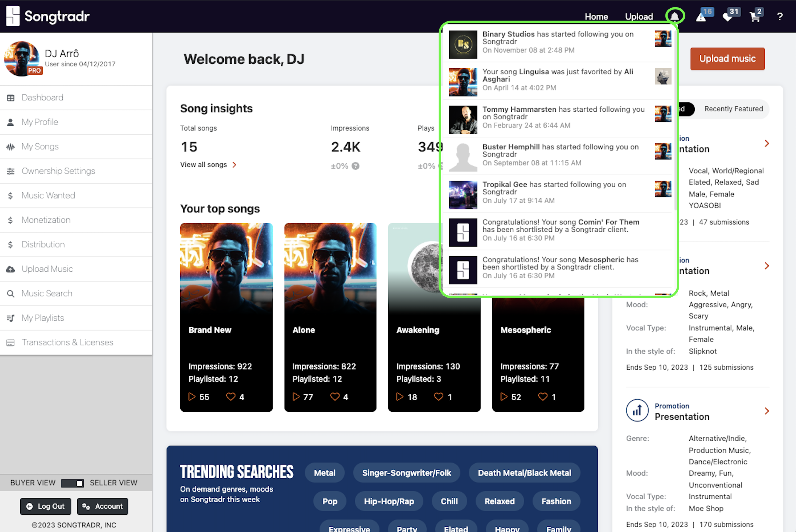Viewport: 796px width, 532px height.
Task: Click the Upload Music cloud icon
Action: click(x=10, y=269)
